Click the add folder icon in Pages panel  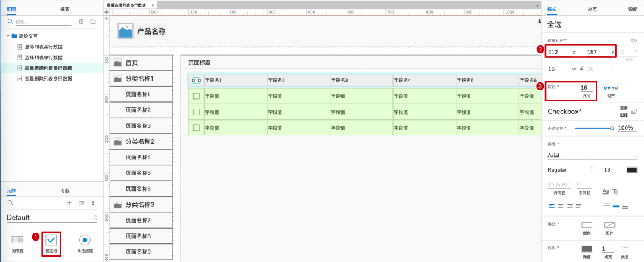point(93,21)
